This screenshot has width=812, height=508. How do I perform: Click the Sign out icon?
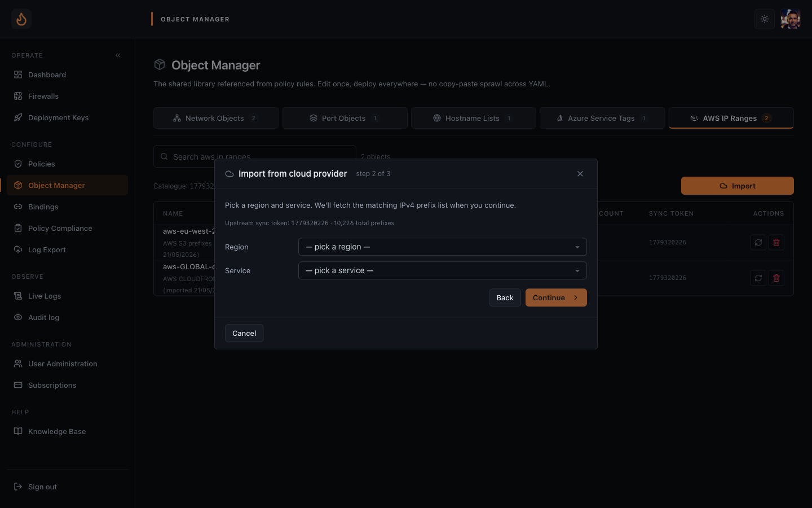(18, 487)
